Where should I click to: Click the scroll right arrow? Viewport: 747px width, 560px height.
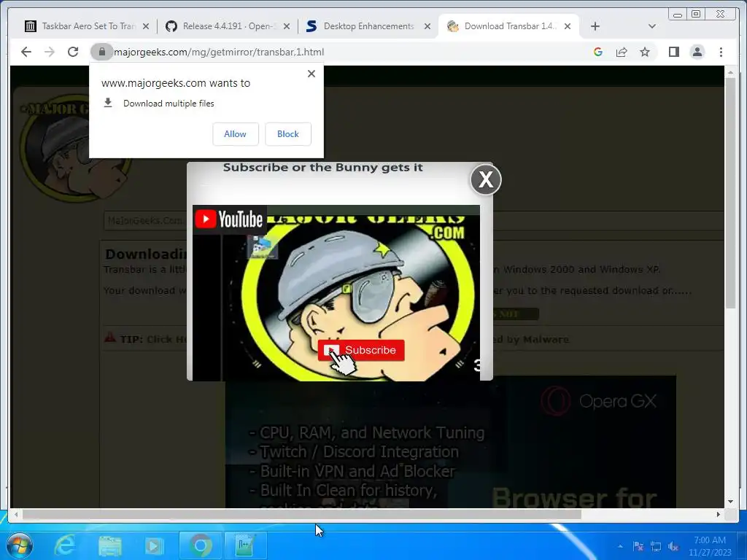[719, 514]
